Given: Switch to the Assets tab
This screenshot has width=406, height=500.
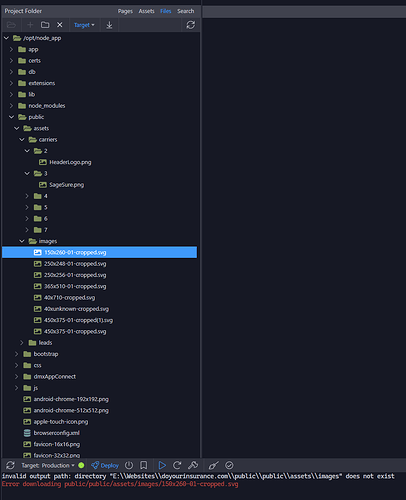Looking at the screenshot, I should (146, 11).
